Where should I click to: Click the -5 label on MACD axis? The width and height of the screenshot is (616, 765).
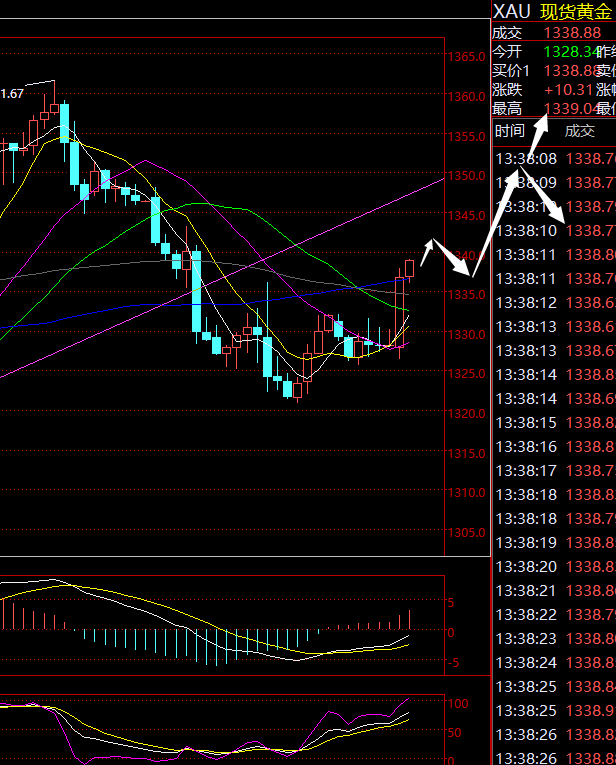[x=453, y=663]
